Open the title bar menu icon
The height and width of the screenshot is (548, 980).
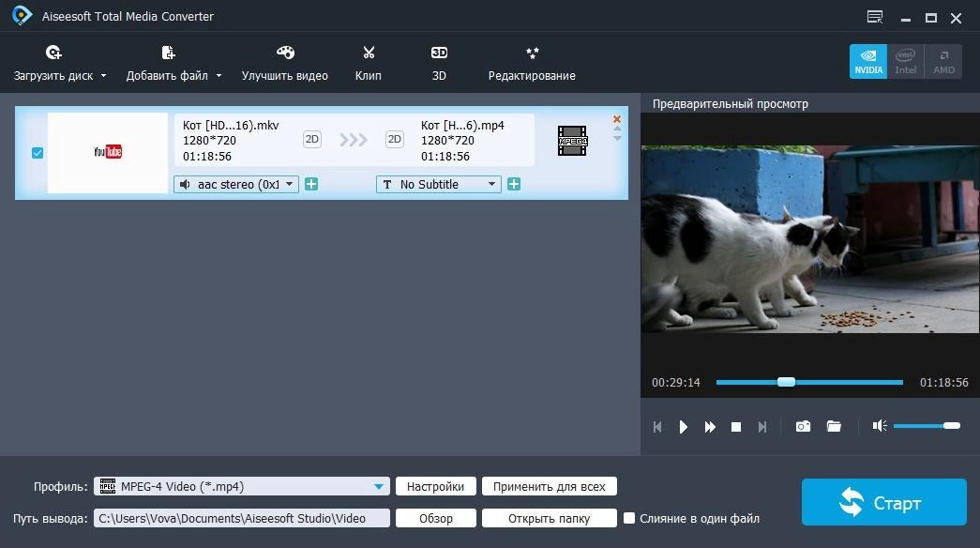(x=875, y=17)
